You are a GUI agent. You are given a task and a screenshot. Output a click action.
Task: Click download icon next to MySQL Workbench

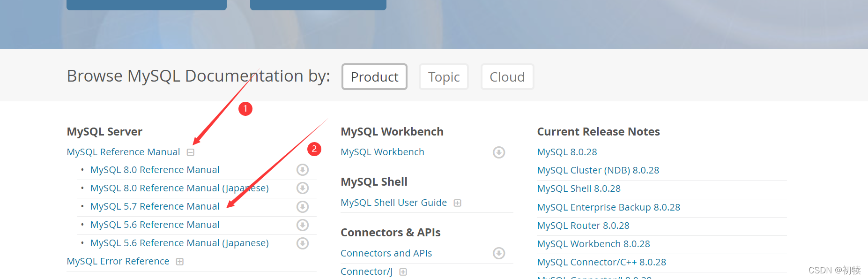(499, 152)
